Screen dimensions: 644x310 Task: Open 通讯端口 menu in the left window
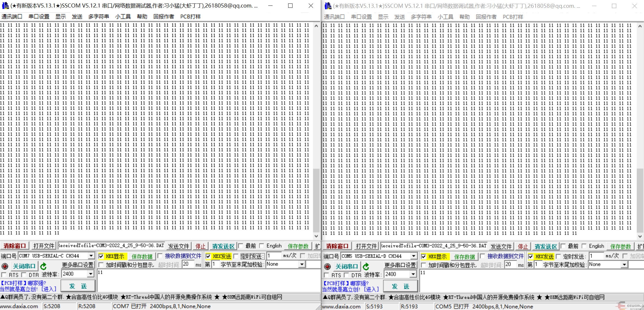click(x=12, y=16)
